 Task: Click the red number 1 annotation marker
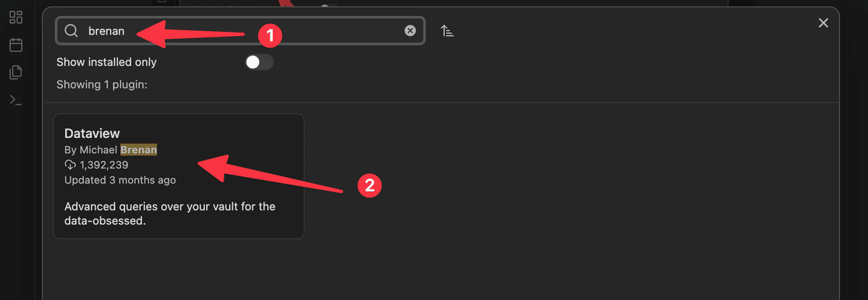pyautogui.click(x=269, y=33)
